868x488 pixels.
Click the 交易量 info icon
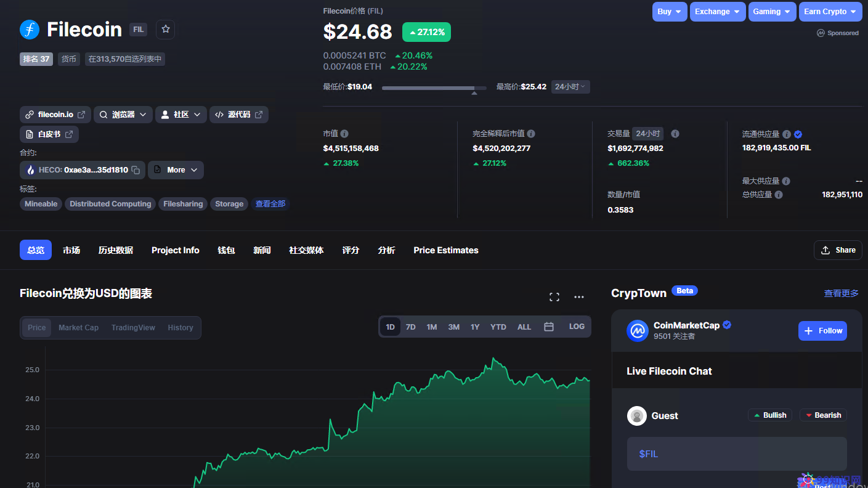click(675, 134)
